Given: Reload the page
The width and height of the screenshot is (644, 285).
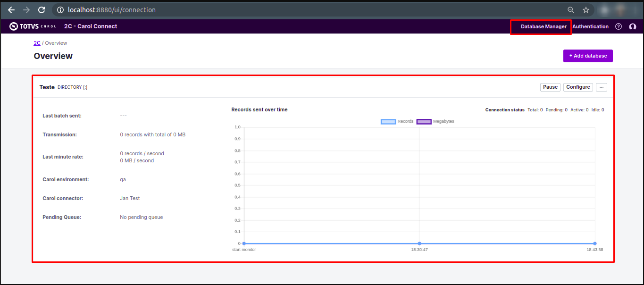Looking at the screenshot, I should 42,10.
